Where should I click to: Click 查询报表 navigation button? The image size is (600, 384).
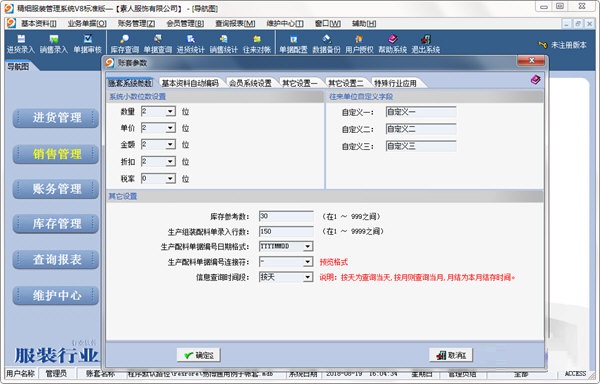click(x=56, y=259)
